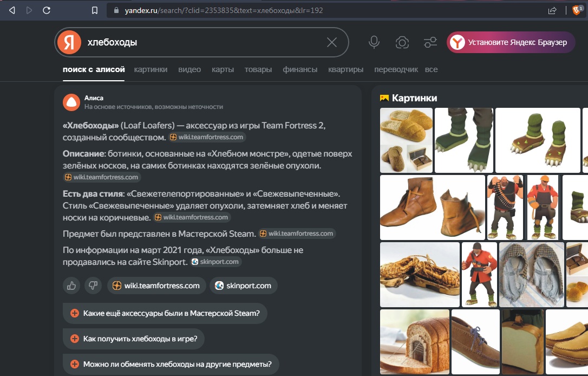588x376 pixels.
Task: Go forward with the browser forward arrow
Action: click(29, 10)
